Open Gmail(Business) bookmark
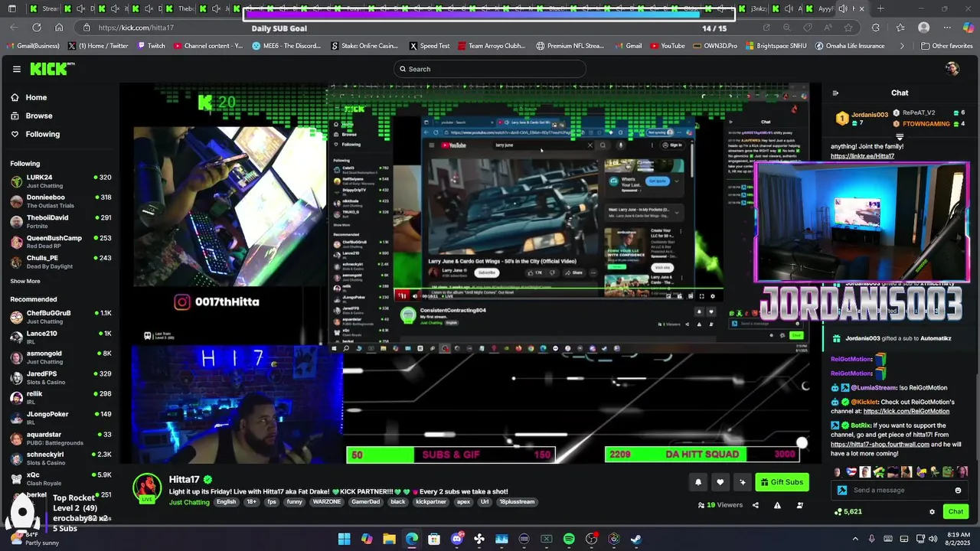The height and width of the screenshot is (551, 980). (32, 46)
